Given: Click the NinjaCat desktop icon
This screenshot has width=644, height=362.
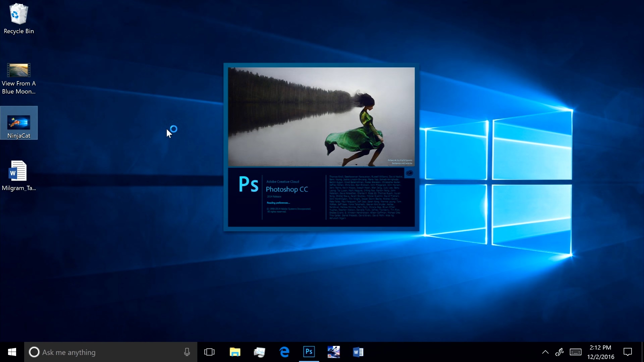Looking at the screenshot, I should pyautogui.click(x=18, y=122).
